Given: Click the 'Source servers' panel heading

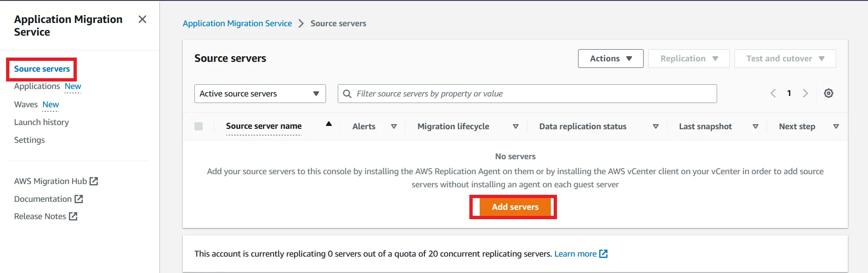Looking at the screenshot, I should 230,58.
